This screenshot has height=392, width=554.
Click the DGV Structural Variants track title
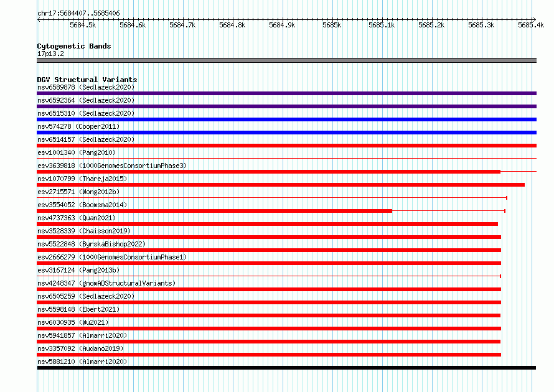(x=87, y=80)
